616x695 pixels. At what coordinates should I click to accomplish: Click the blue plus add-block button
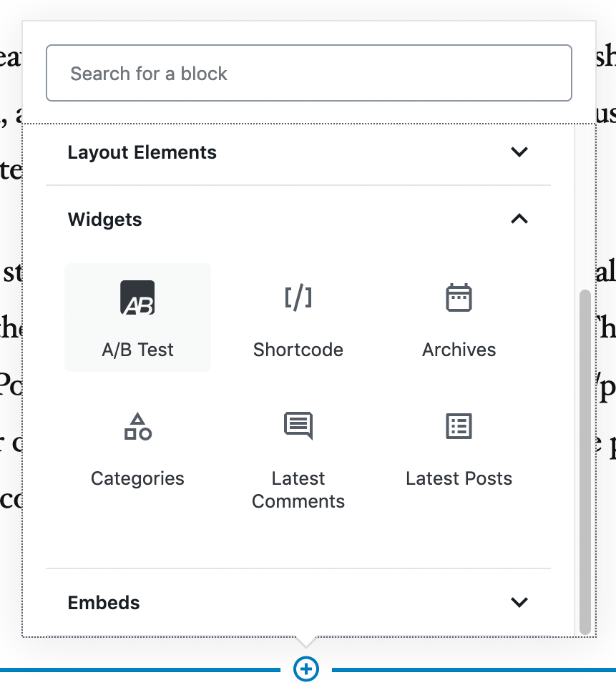click(306, 669)
